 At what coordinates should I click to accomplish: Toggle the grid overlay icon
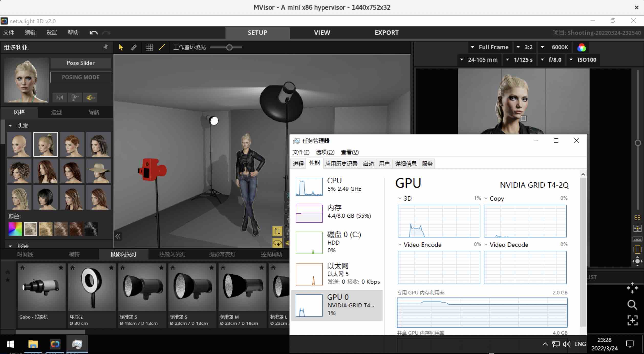click(149, 47)
